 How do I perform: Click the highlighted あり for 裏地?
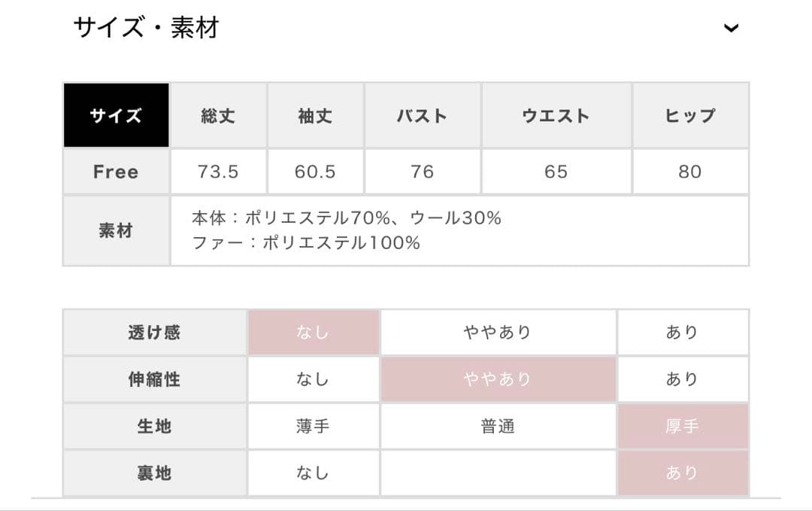pyautogui.click(x=683, y=473)
